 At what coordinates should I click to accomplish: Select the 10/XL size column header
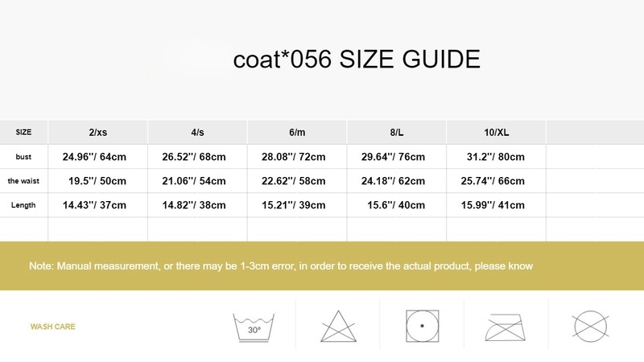pyautogui.click(x=497, y=132)
